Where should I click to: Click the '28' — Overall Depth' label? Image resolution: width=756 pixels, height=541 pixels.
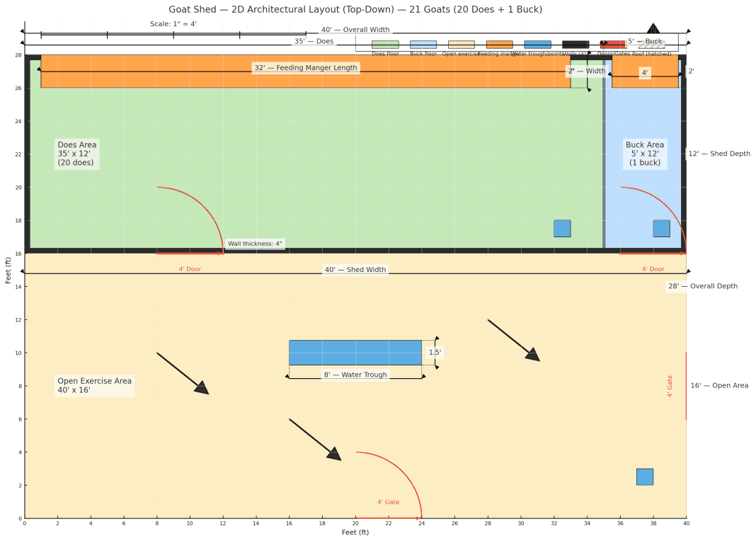click(x=702, y=286)
